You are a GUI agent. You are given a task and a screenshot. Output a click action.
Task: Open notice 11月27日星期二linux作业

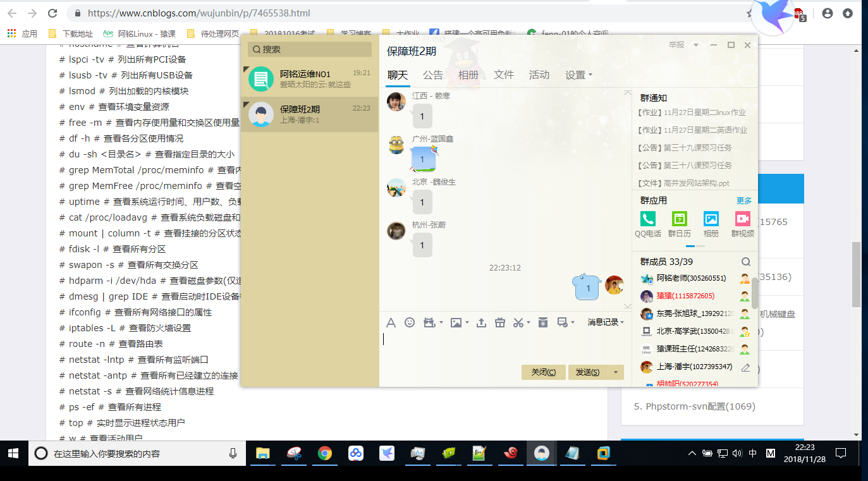[692, 113]
